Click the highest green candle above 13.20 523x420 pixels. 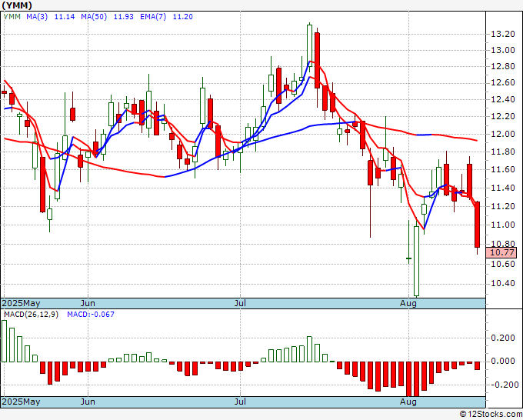click(x=309, y=45)
